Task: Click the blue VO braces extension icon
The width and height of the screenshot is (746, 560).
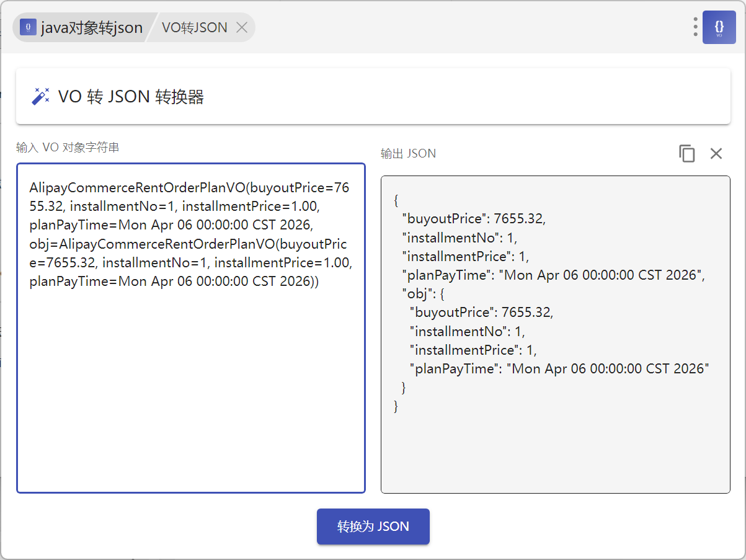Action: click(719, 27)
